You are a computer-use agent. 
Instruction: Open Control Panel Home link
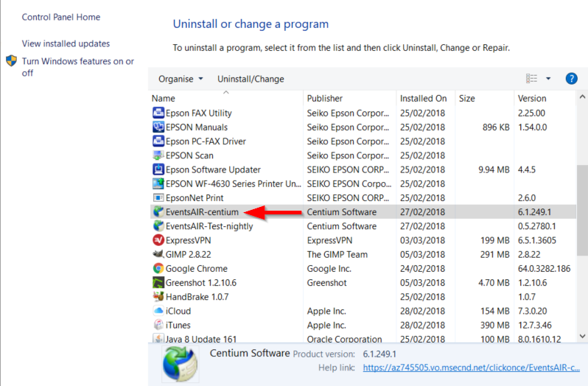click(x=60, y=17)
